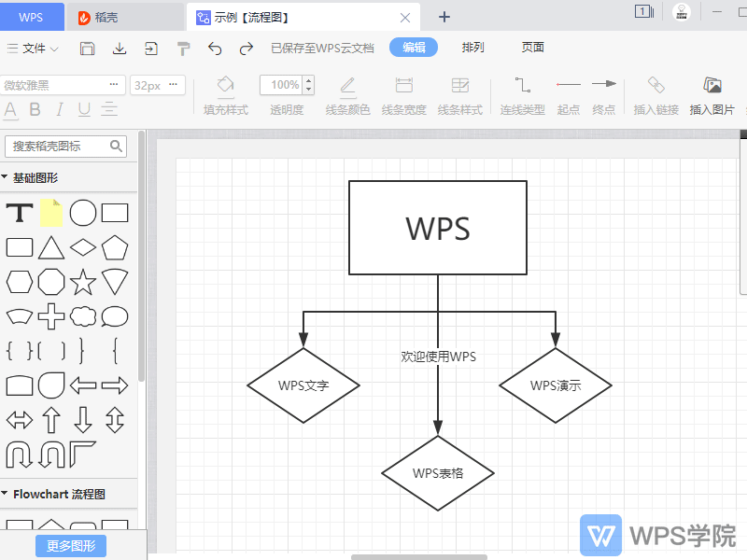Screen dimensions: 747x560
Task: Open the font family dropdown
Action: click(63, 85)
